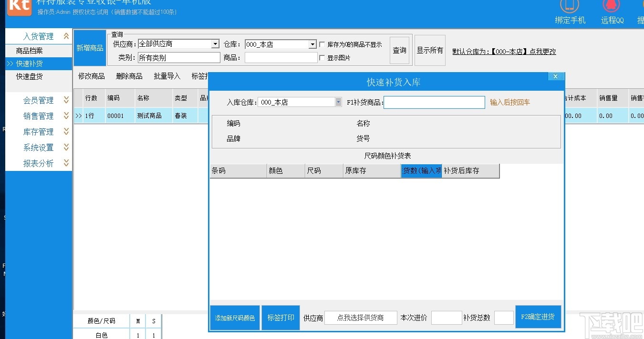The height and width of the screenshot is (339, 644).
Task: Click the 绑定手机 phone binding icon
Action: tap(570, 10)
